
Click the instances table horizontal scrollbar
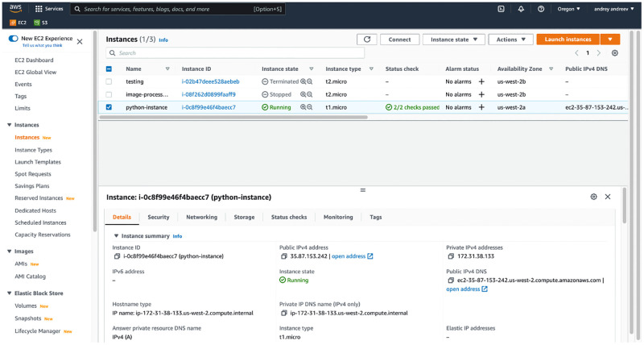point(233,117)
